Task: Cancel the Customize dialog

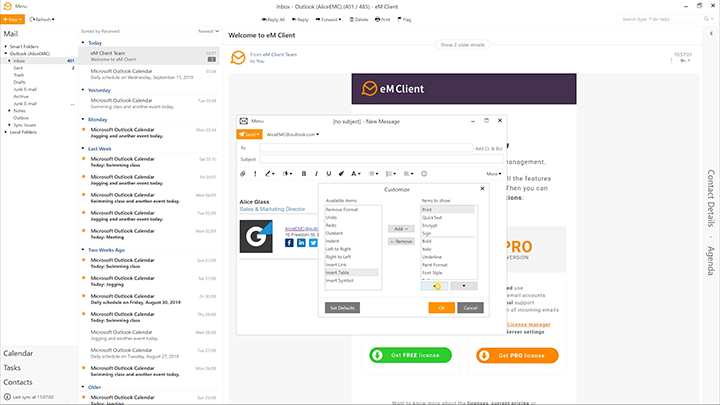Action: coord(470,308)
